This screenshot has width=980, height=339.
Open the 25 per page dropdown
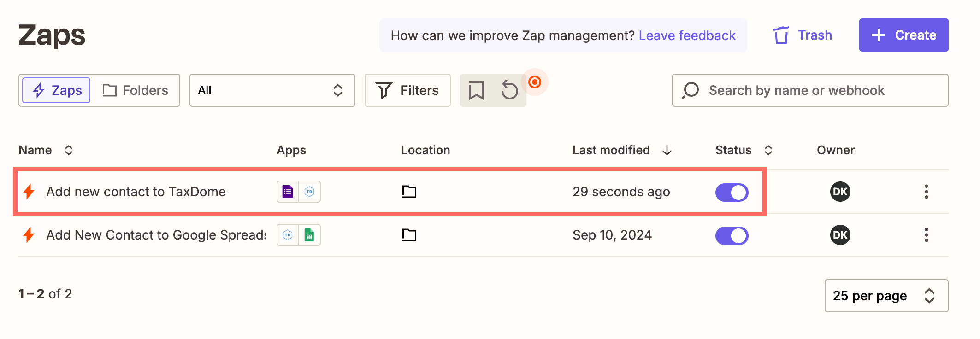pos(886,296)
